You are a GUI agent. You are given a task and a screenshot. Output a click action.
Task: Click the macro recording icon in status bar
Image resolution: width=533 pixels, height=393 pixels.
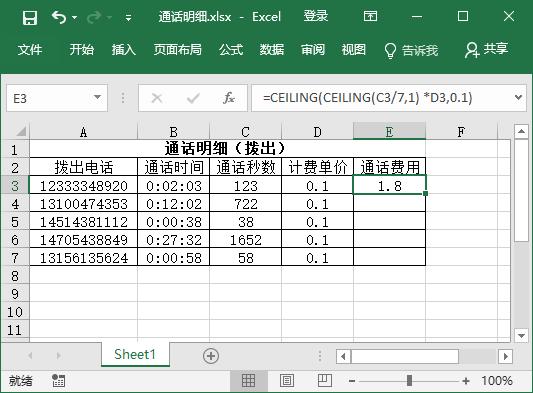[x=58, y=380]
